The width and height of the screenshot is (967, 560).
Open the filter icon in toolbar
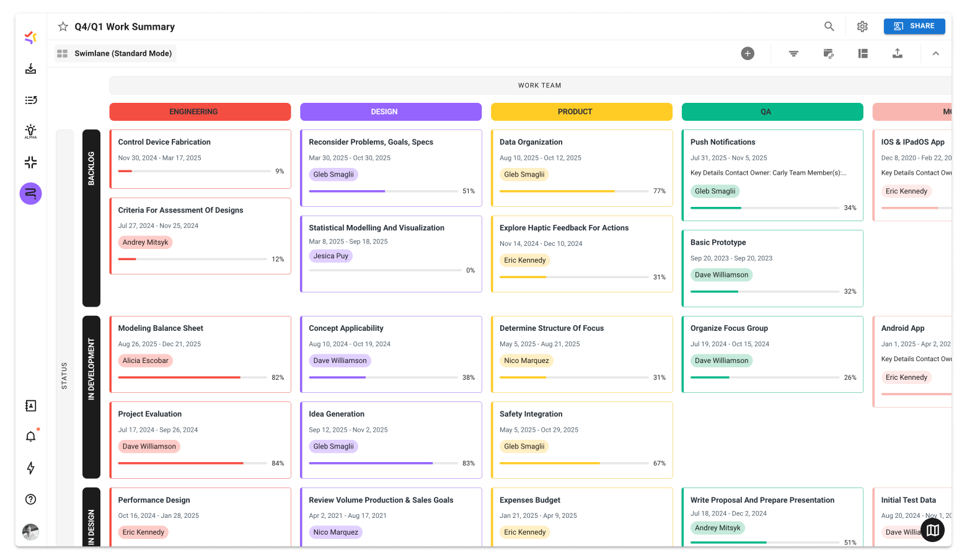click(793, 53)
